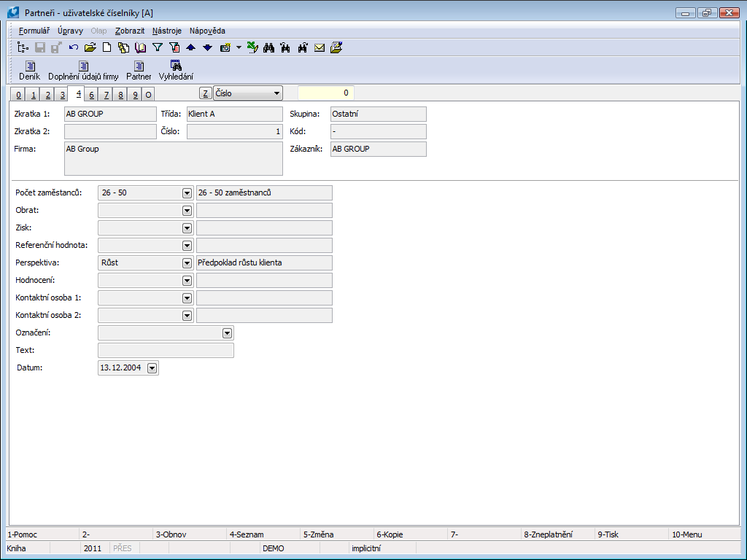Open the Perspektiva dropdown list
Image resolution: width=747 pixels, height=560 pixels.
187,263
